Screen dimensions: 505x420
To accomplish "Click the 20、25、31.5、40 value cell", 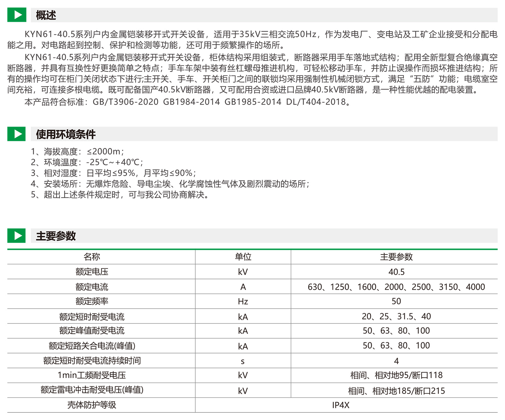I will click(396, 316).
